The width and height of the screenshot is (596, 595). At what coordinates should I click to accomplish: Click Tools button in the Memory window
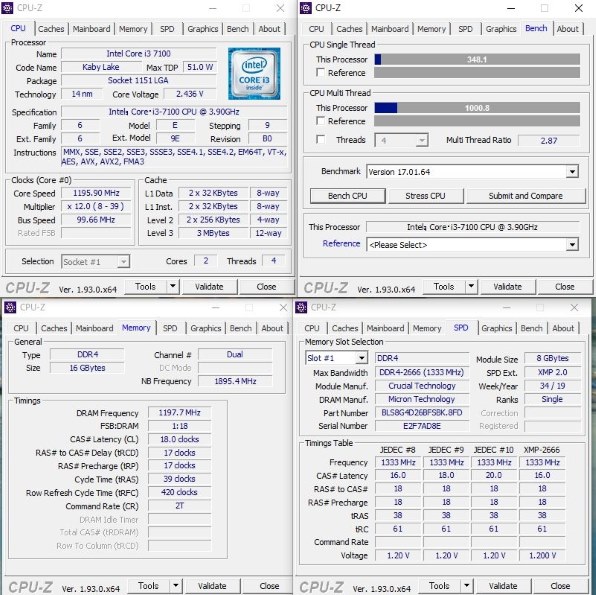148,586
